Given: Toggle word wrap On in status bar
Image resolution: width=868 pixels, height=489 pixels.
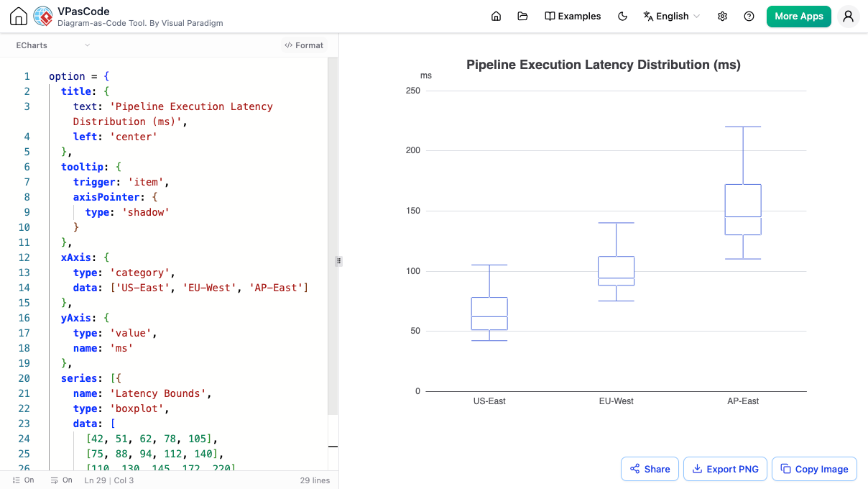Looking at the screenshot, I should click(62, 480).
